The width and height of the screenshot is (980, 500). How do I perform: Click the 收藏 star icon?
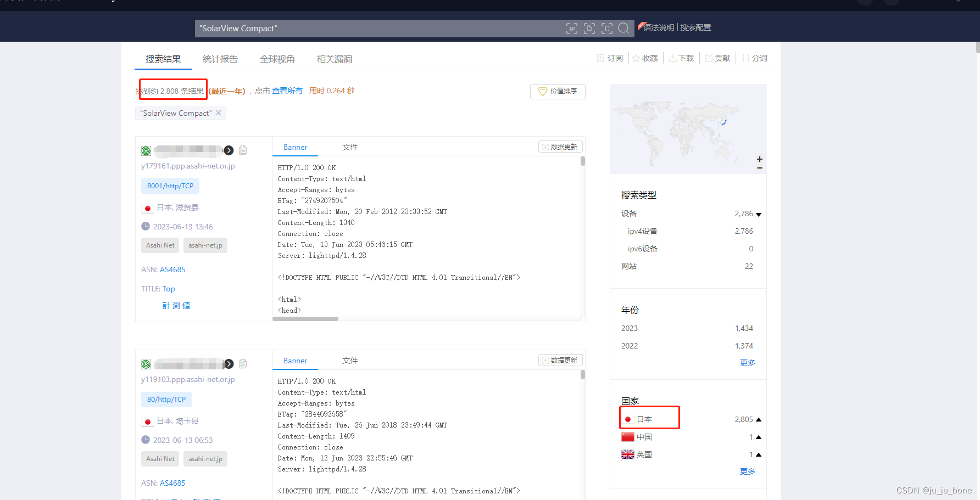[x=636, y=58]
